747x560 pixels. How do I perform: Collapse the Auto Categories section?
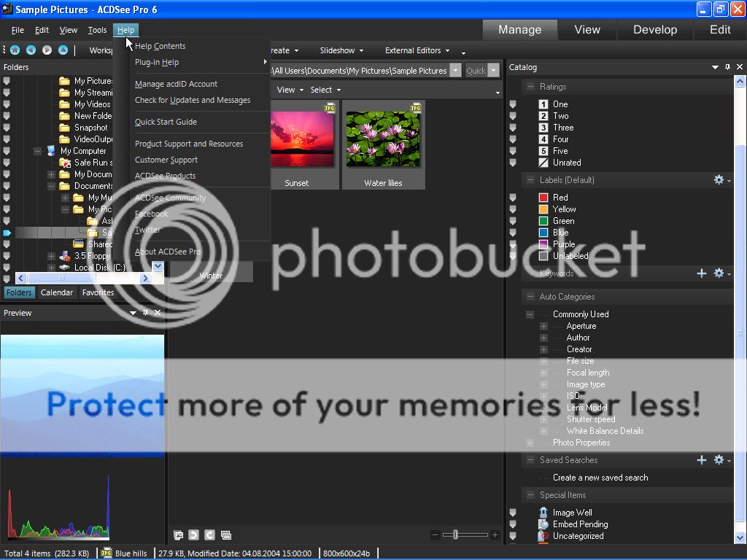click(x=530, y=297)
